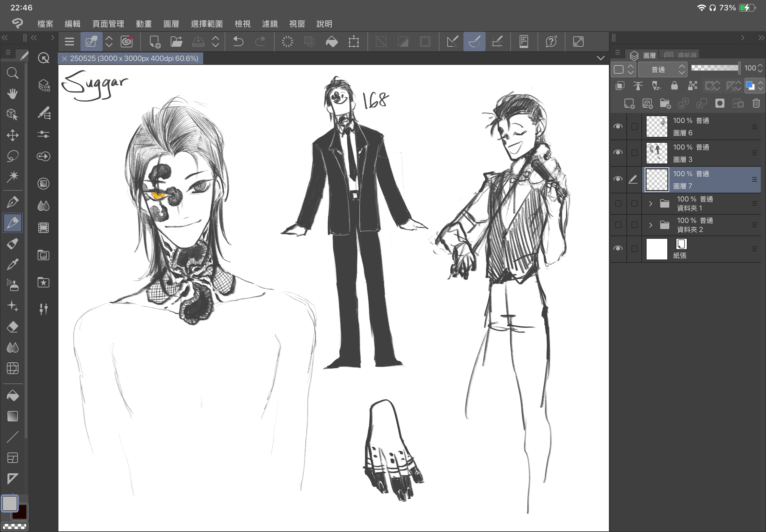Image resolution: width=766 pixels, height=532 pixels.
Task: Select the Hand move-canvas tool
Action: [x=12, y=94]
